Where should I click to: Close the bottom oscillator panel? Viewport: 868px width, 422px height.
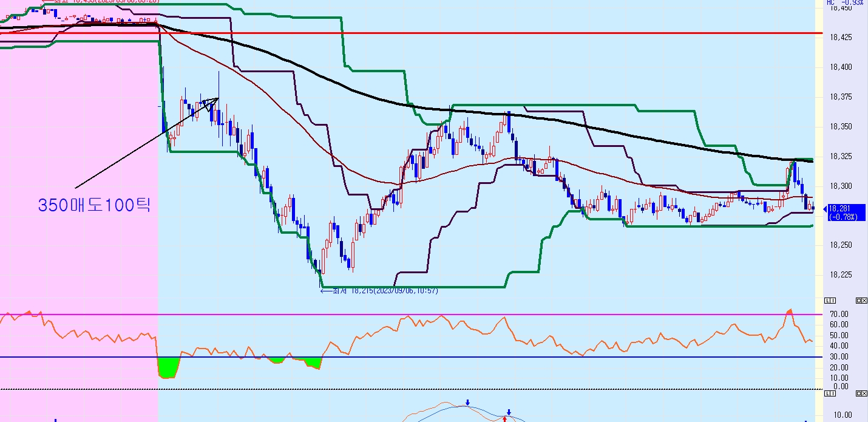(864, 394)
